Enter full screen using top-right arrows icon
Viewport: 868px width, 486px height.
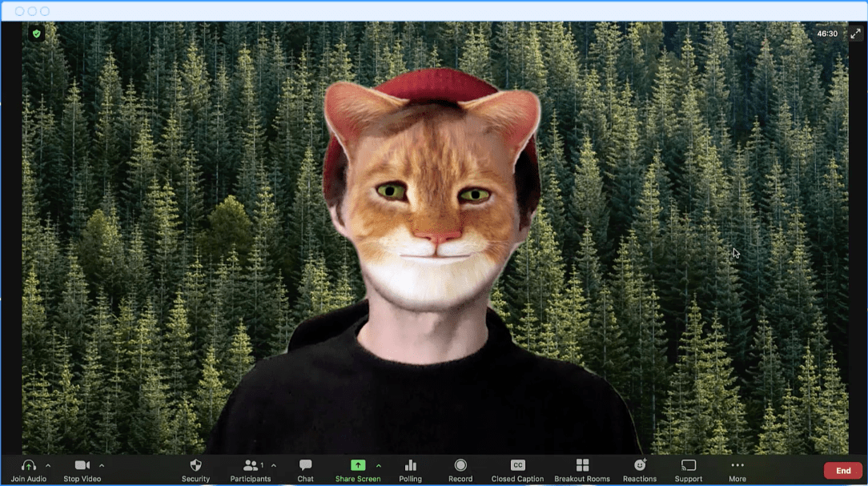click(x=855, y=34)
